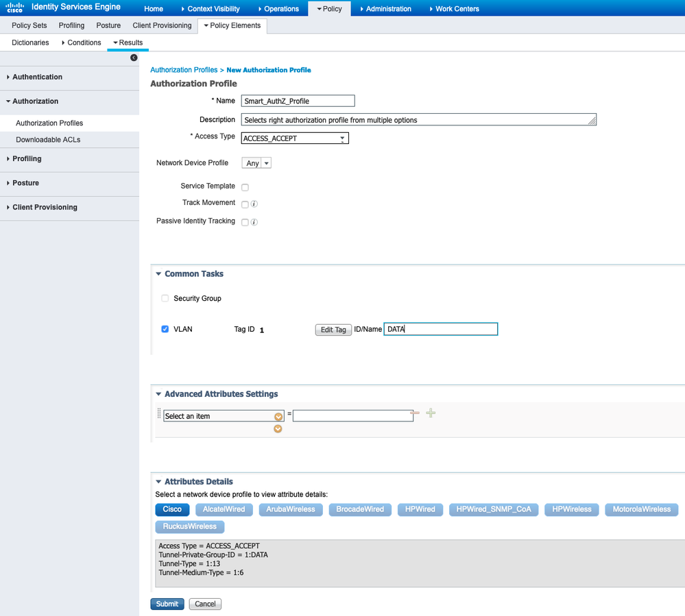The height and width of the screenshot is (616, 685).
Task: Click the Description text field
Action: tap(418, 120)
